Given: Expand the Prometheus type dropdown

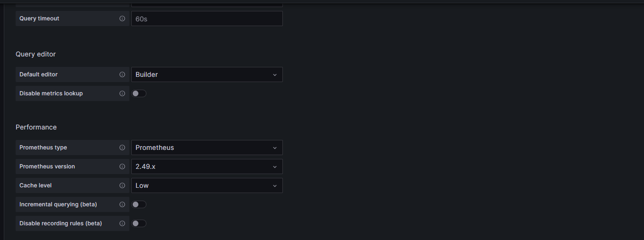Looking at the screenshot, I should [207, 148].
